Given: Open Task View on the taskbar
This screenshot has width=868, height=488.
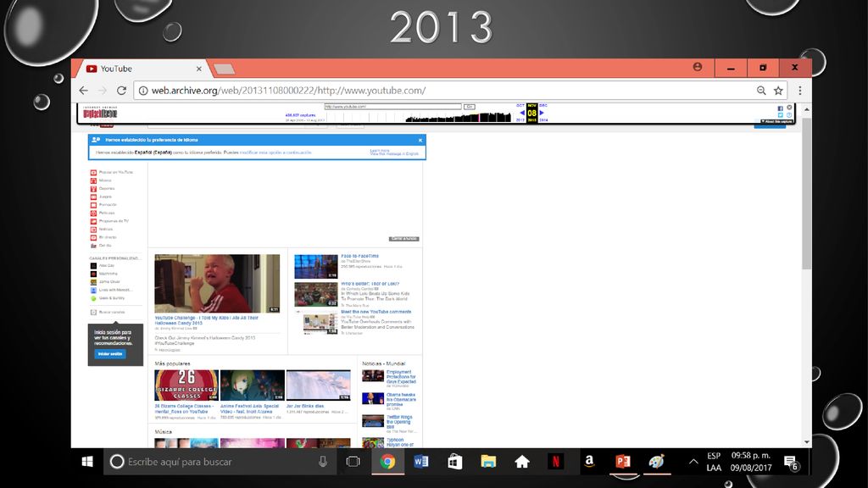Looking at the screenshot, I should (x=353, y=462).
